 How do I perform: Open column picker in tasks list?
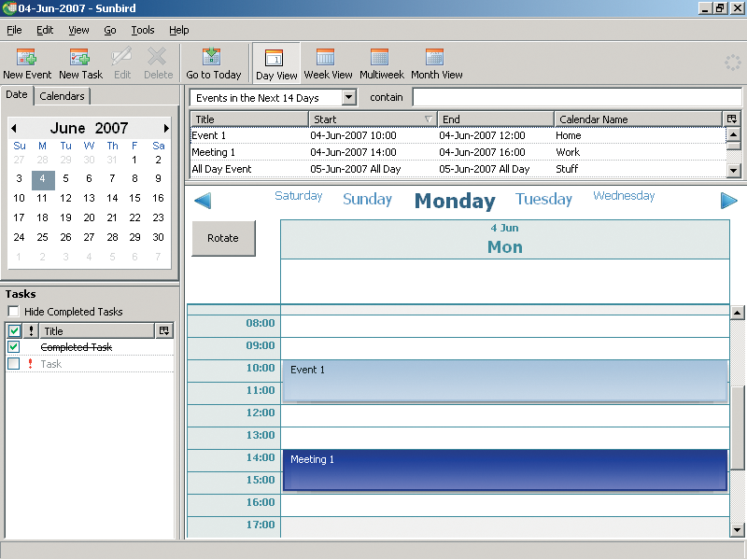coord(164,330)
